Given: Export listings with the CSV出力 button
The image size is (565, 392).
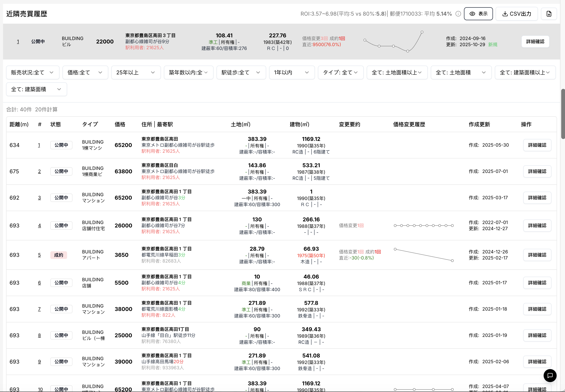Looking at the screenshot, I should 517,14.
